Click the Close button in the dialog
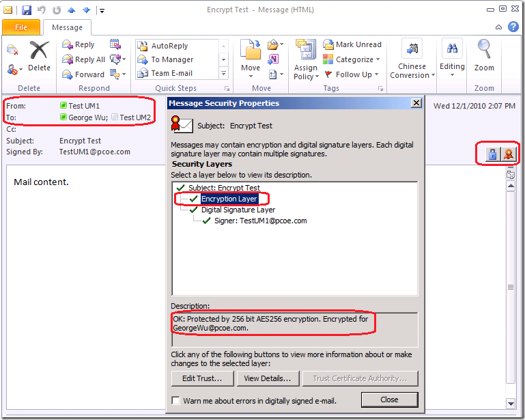This screenshot has height=420, width=525. [389, 400]
